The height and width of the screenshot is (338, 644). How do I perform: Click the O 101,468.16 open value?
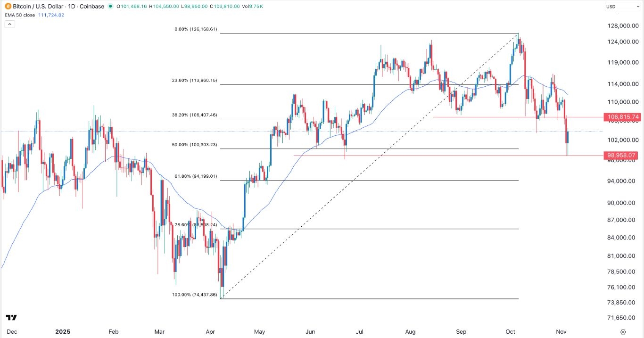(133, 7)
